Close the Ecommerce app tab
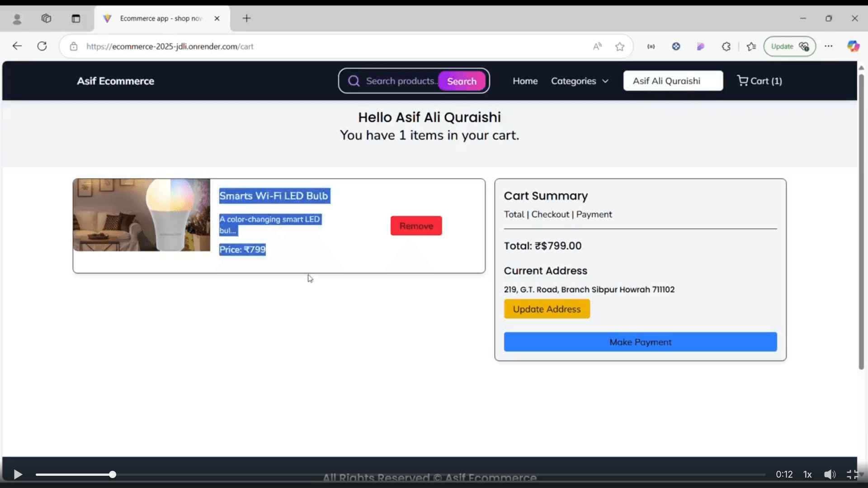The image size is (868, 488). pos(217,19)
